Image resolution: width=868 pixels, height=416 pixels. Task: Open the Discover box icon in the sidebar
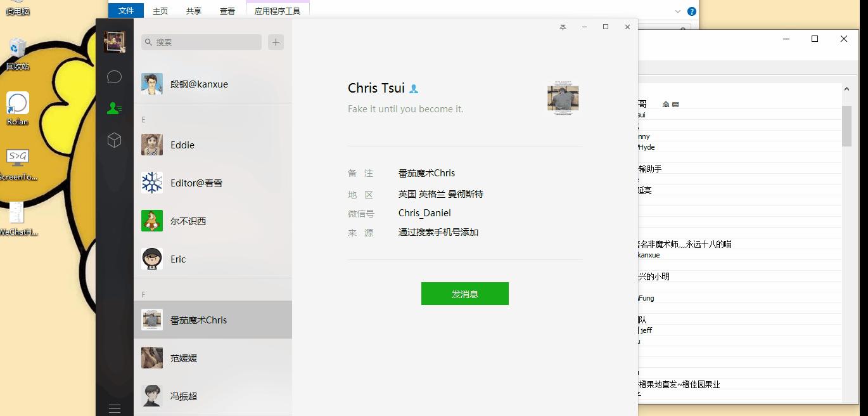point(115,141)
